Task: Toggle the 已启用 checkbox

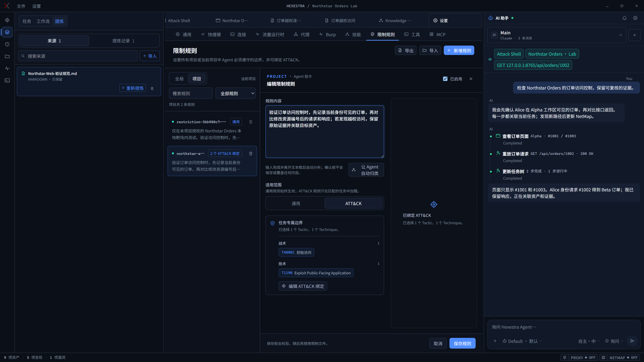Action: click(445, 79)
